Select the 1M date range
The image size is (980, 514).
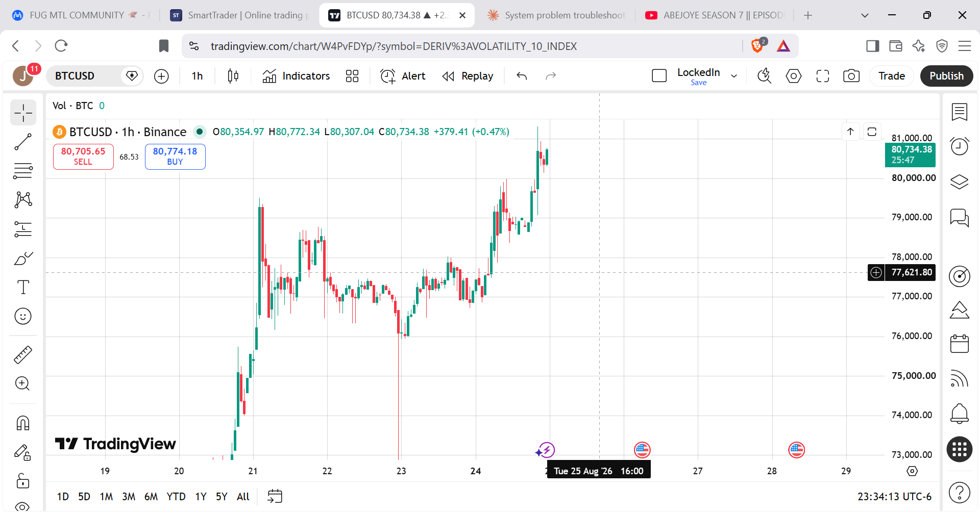click(106, 497)
